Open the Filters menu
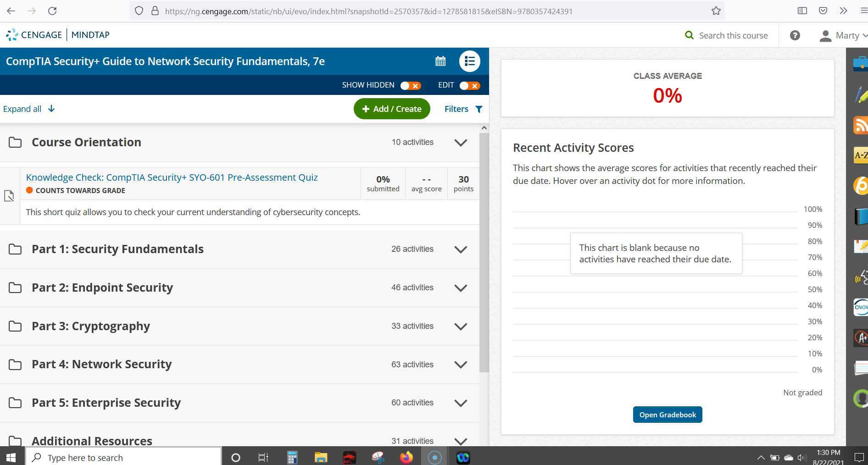 pyautogui.click(x=462, y=109)
